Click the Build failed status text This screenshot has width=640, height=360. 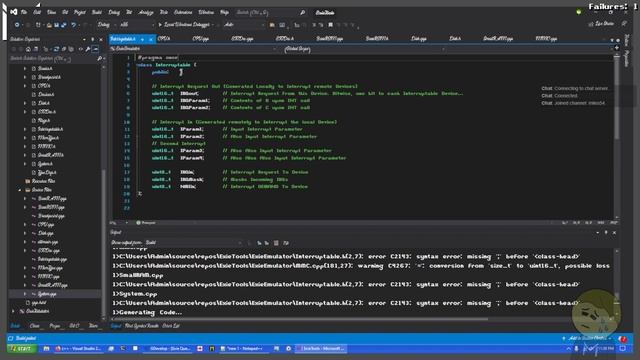[26, 338]
